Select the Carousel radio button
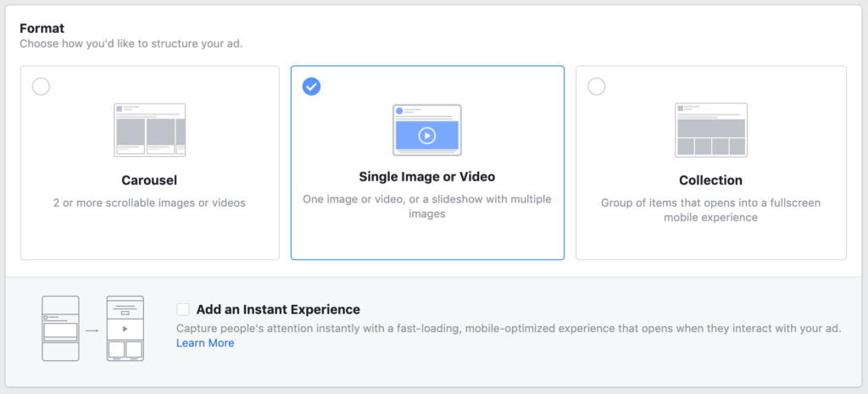868x394 pixels. (41, 86)
